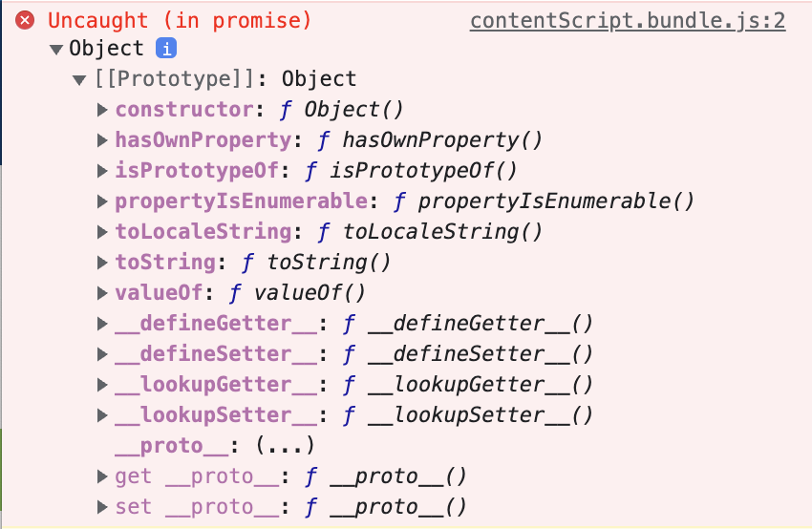Expand the valueOf function entry
812x529 pixels.
[102, 293]
